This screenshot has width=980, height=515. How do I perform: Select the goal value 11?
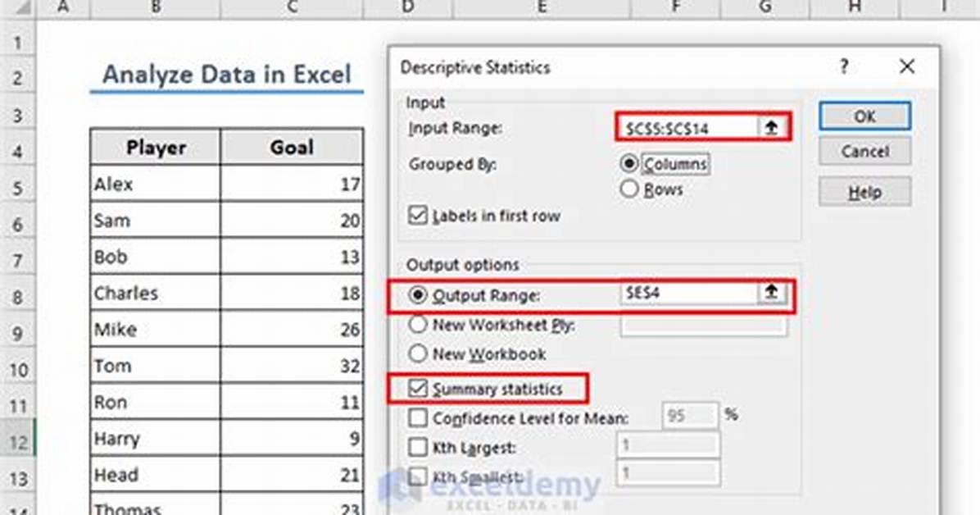(292, 401)
